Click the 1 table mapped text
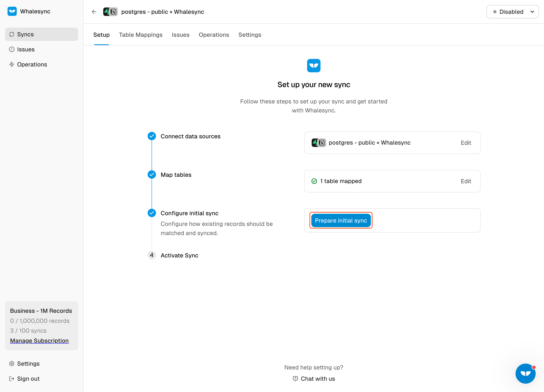 pyautogui.click(x=341, y=181)
